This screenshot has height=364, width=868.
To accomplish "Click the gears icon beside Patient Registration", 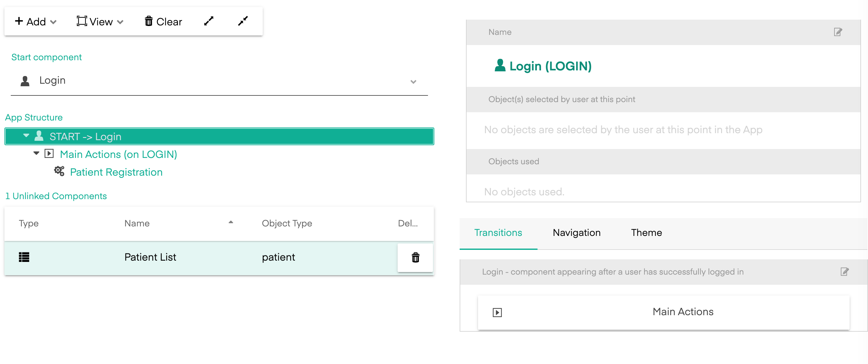I will 59,172.
